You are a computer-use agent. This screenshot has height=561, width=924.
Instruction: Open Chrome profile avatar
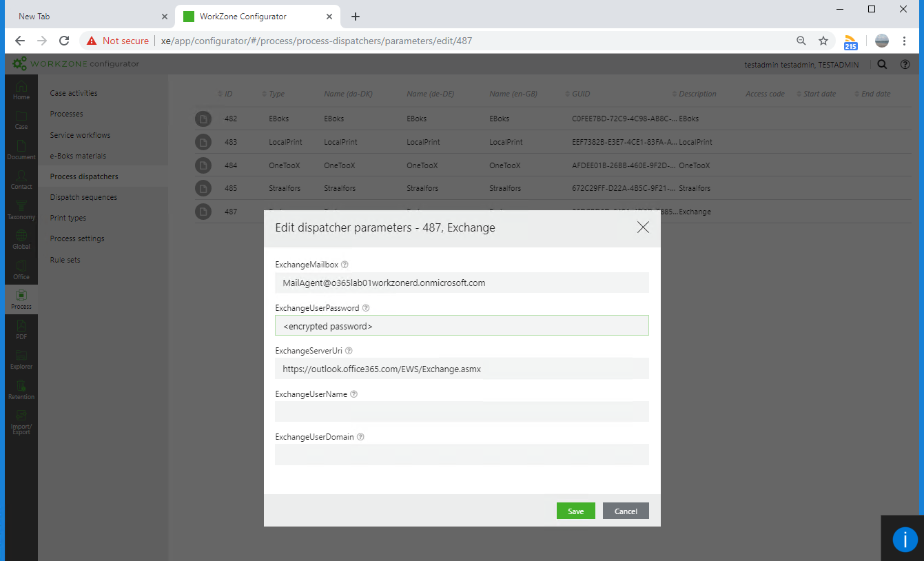pyautogui.click(x=882, y=41)
